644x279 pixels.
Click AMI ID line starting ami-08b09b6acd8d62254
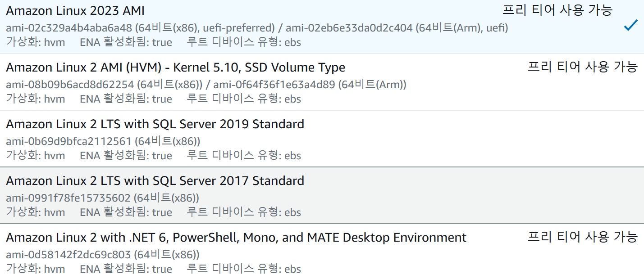206,85
